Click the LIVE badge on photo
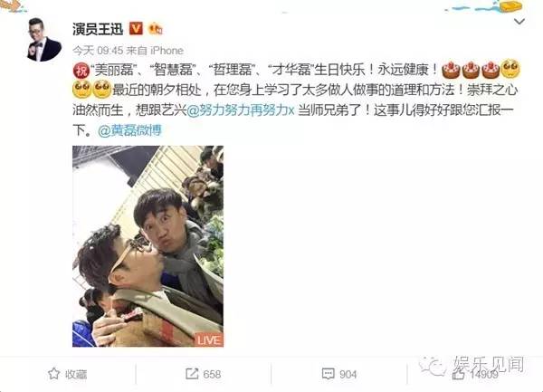Viewport: 543px width, 392px height. 209,340
